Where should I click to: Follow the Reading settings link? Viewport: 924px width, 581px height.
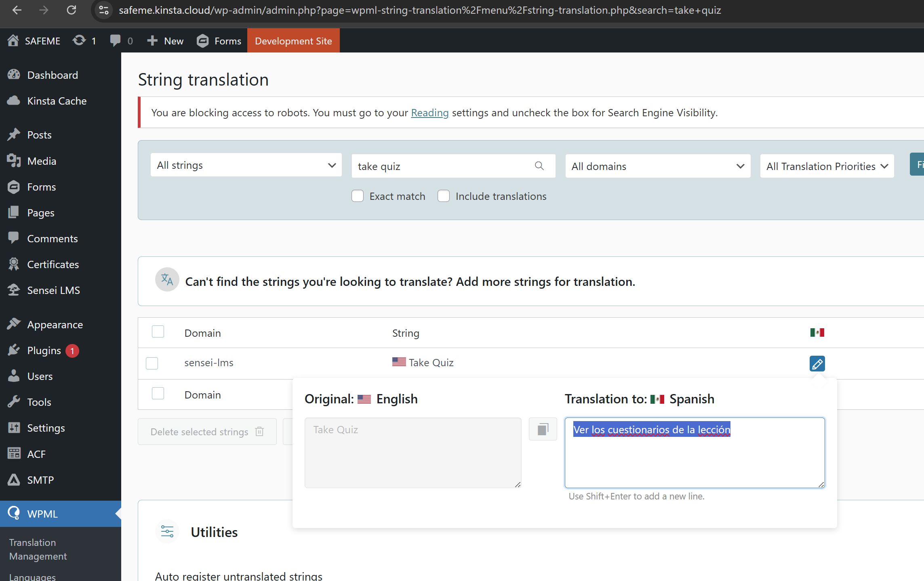click(x=429, y=113)
